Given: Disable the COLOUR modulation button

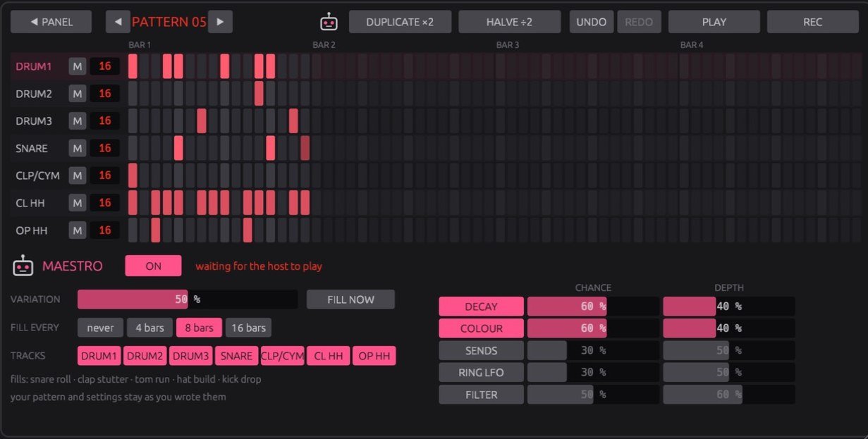Looking at the screenshot, I should point(481,328).
